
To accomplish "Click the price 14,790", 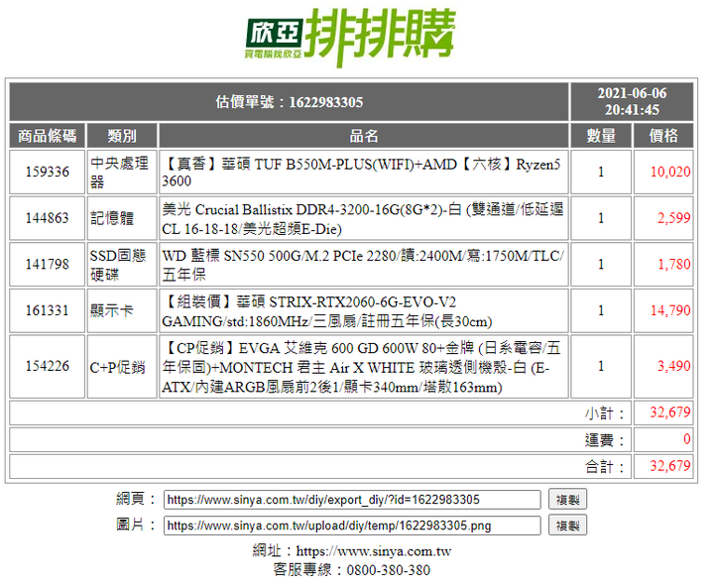I will (670, 310).
